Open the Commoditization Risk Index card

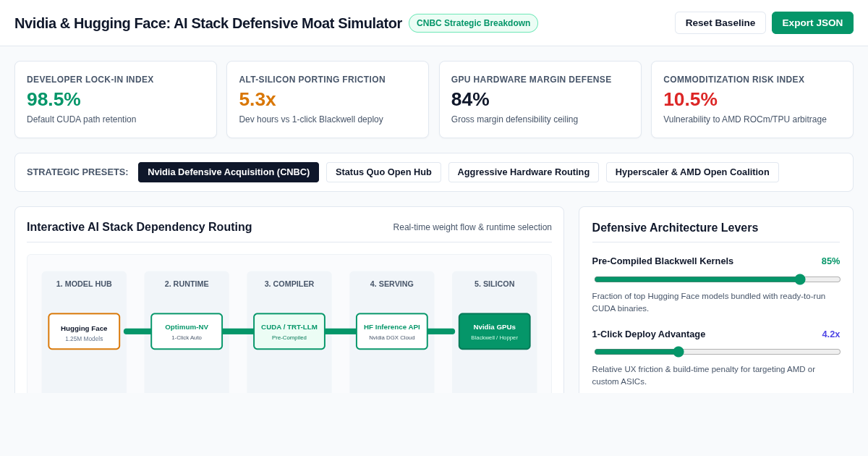coord(752,100)
